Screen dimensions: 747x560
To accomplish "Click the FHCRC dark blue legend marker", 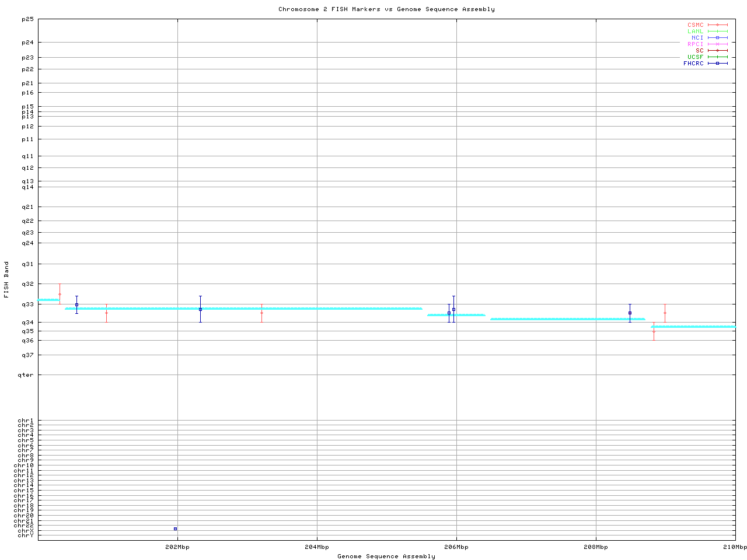I will pos(717,64).
